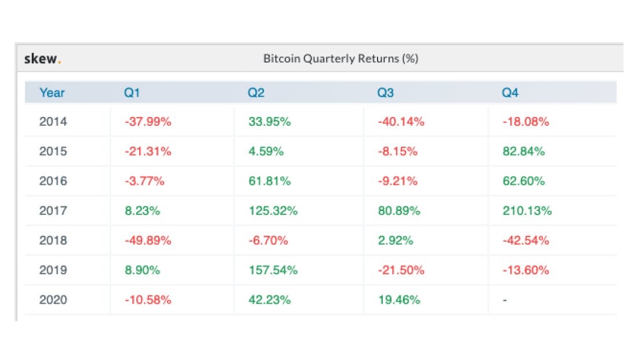638x364 pixels.
Task: Select the 2017 row label
Action: [53, 211]
